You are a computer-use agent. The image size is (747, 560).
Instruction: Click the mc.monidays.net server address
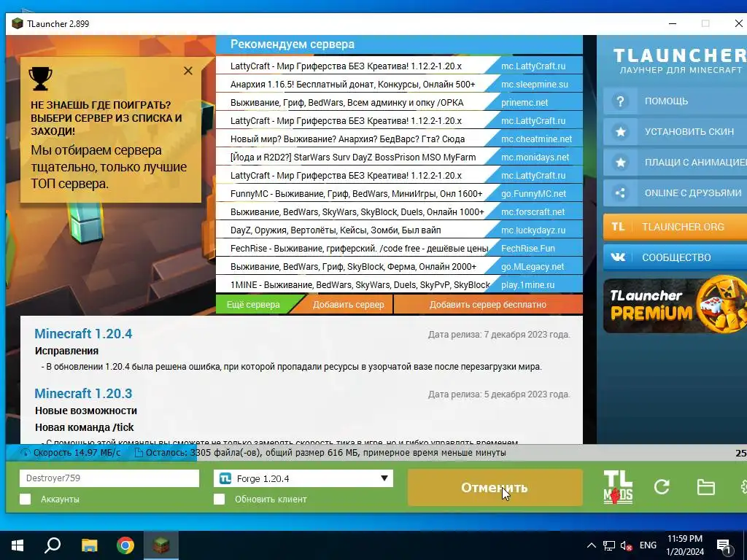[535, 157]
